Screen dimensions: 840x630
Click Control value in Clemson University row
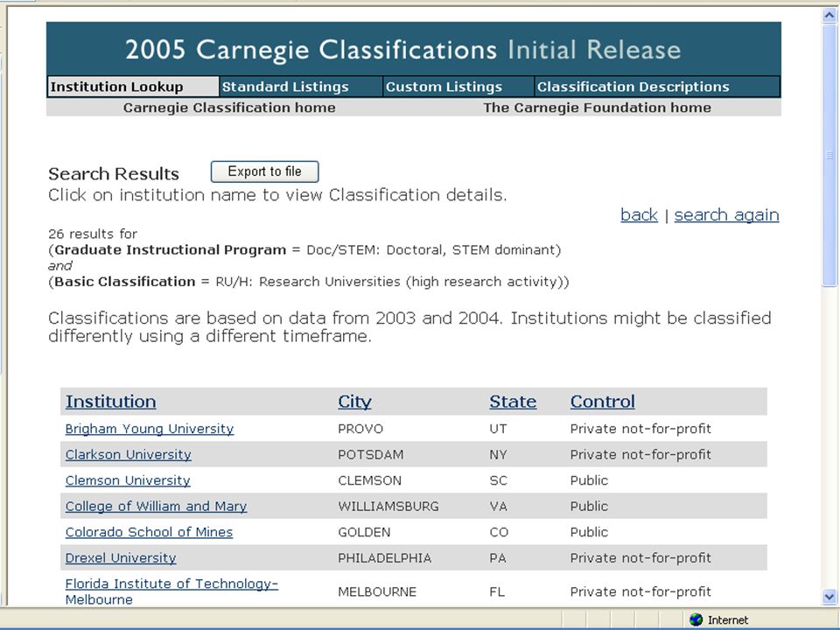[x=589, y=480]
